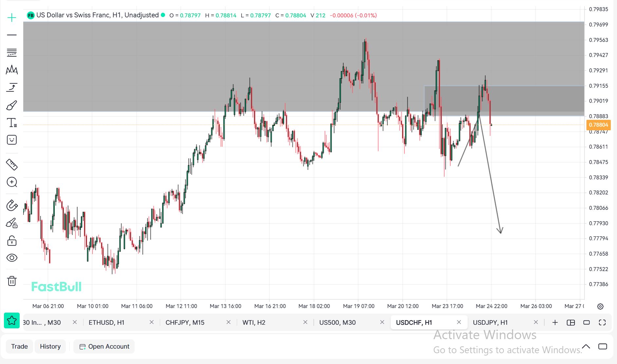
Task: Click the orange 0.78804 current price label
Action: coord(598,125)
